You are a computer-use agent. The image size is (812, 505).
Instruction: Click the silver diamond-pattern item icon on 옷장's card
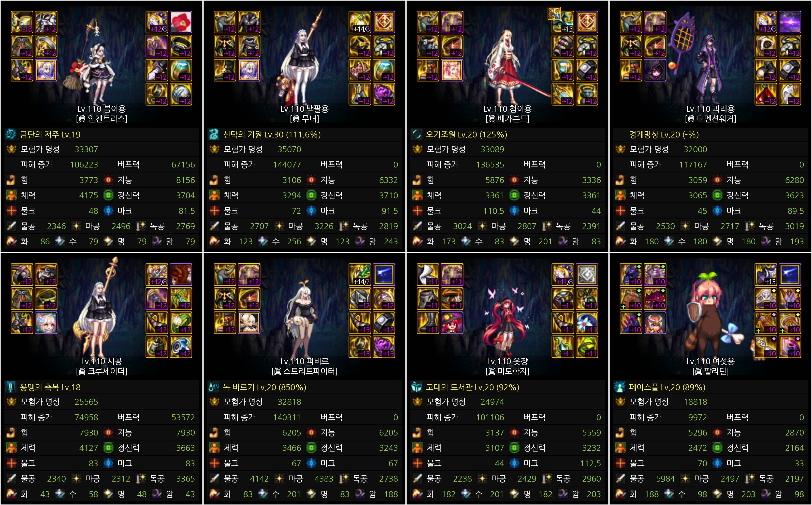587,275
